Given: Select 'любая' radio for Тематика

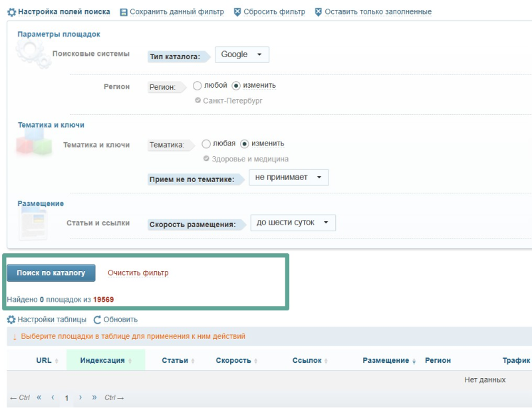Looking at the screenshot, I should coord(205,144).
